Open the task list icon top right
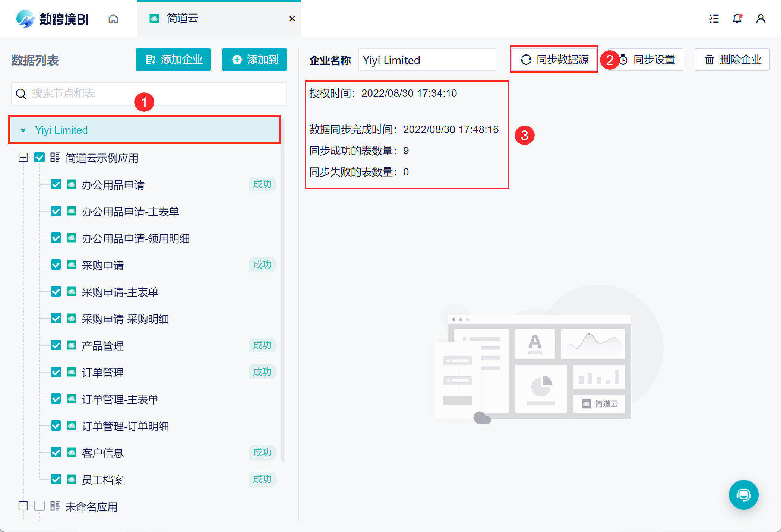Viewport: 781px width, 532px height. coord(714,19)
